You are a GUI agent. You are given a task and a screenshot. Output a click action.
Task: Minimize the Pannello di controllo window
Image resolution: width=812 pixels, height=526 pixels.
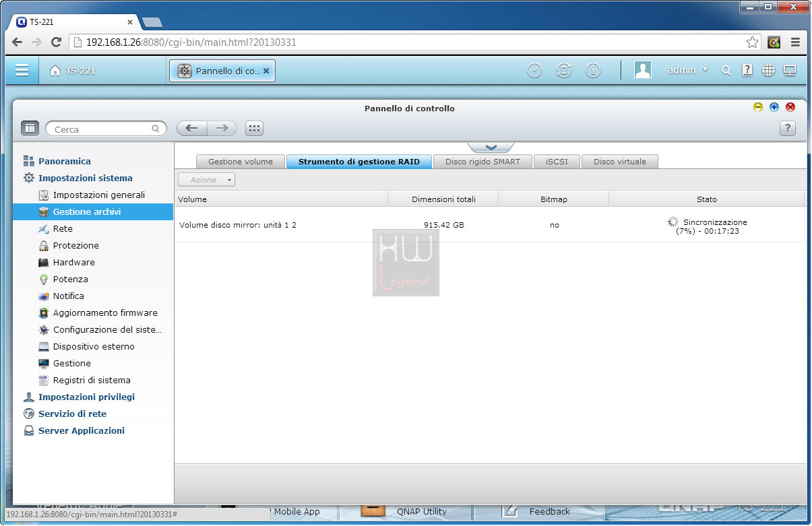tap(758, 107)
